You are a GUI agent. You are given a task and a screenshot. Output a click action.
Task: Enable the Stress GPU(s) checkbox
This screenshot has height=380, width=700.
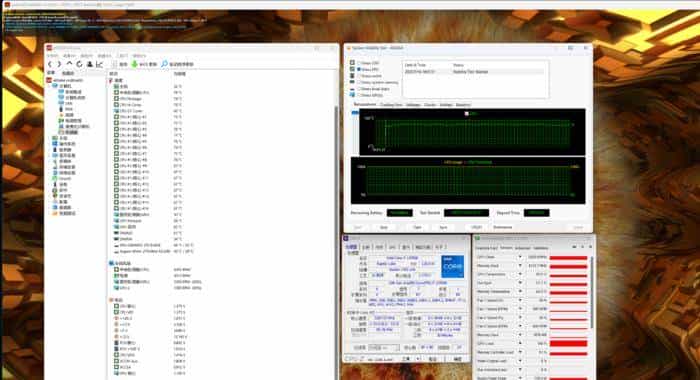click(358, 95)
